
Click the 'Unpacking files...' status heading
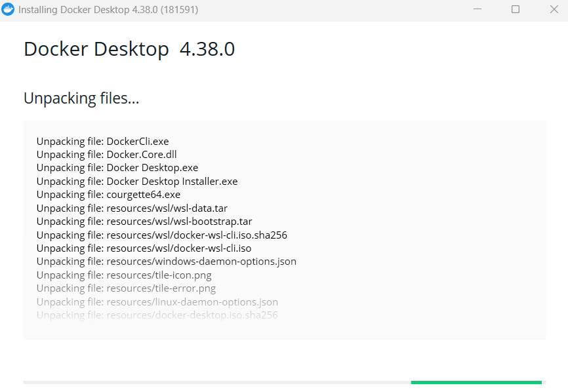click(x=81, y=98)
